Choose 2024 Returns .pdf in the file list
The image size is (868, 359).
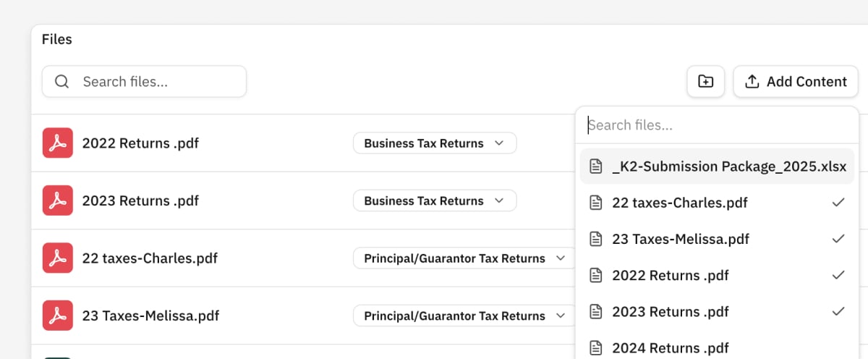pyautogui.click(x=670, y=348)
